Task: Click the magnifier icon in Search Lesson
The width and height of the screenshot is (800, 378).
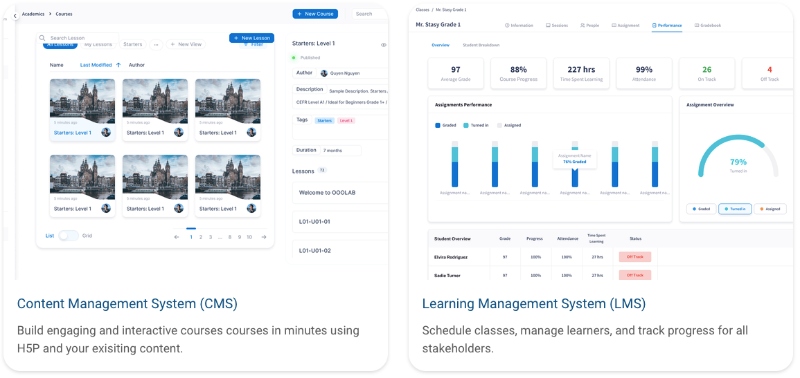Action: pos(42,38)
